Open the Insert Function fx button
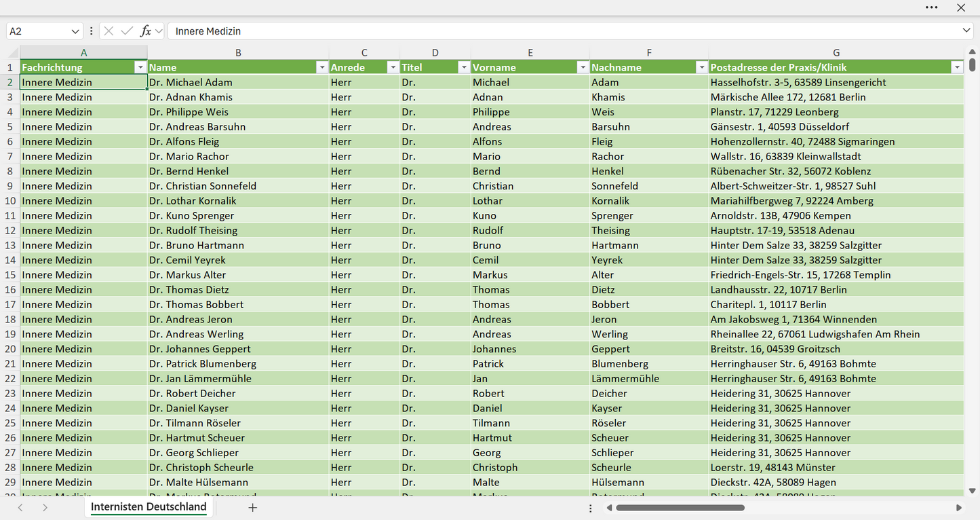The width and height of the screenshot is (980, 520). click(146, 31)
